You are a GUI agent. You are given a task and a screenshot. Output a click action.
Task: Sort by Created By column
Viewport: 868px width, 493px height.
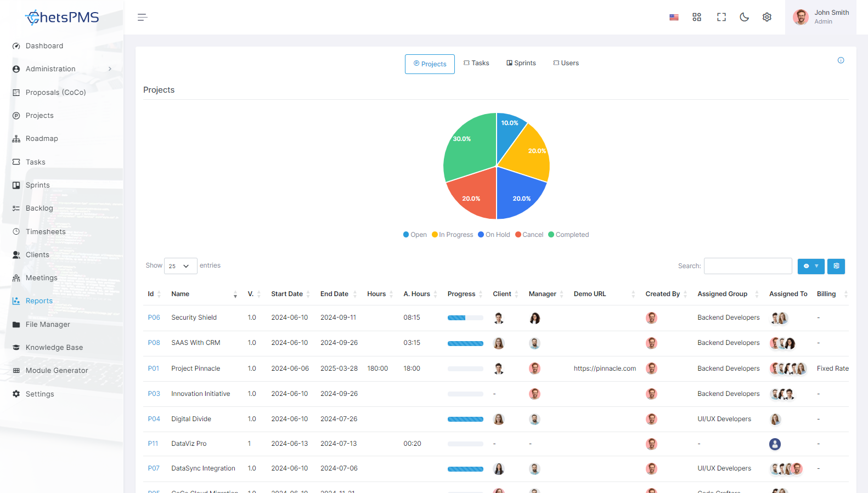pos(666,294)
